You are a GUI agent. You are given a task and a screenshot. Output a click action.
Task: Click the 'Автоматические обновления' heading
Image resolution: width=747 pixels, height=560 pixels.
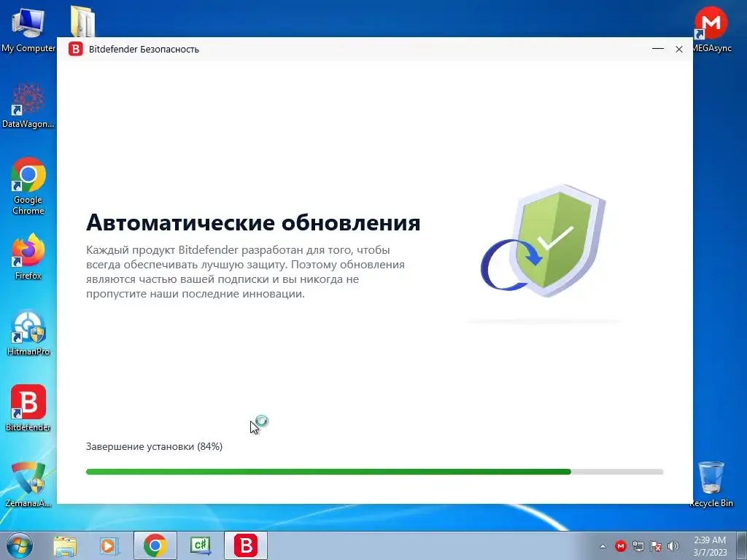[x=253, y=222]
